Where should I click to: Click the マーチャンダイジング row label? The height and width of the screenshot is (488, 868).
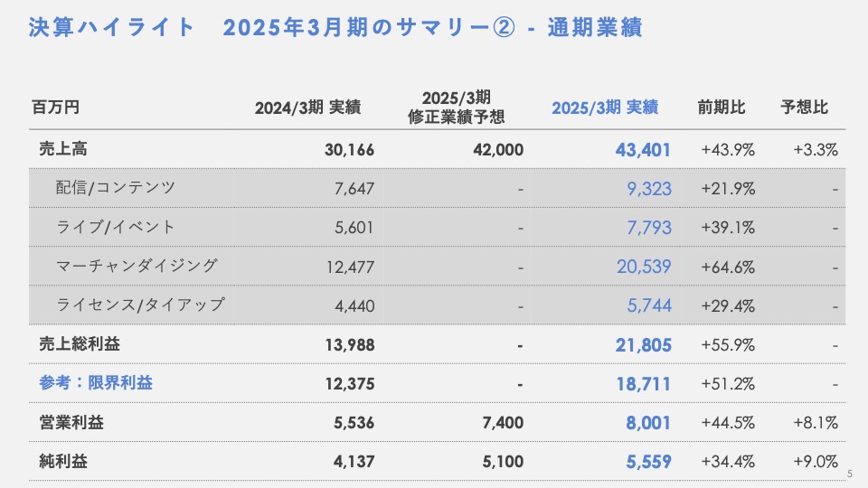[x=137, y=266]
